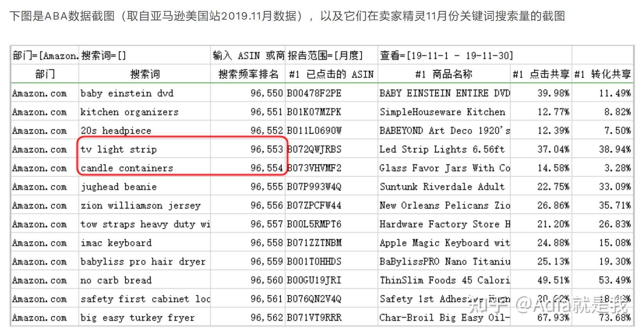Click click share value 39.98%

[553, 93]
